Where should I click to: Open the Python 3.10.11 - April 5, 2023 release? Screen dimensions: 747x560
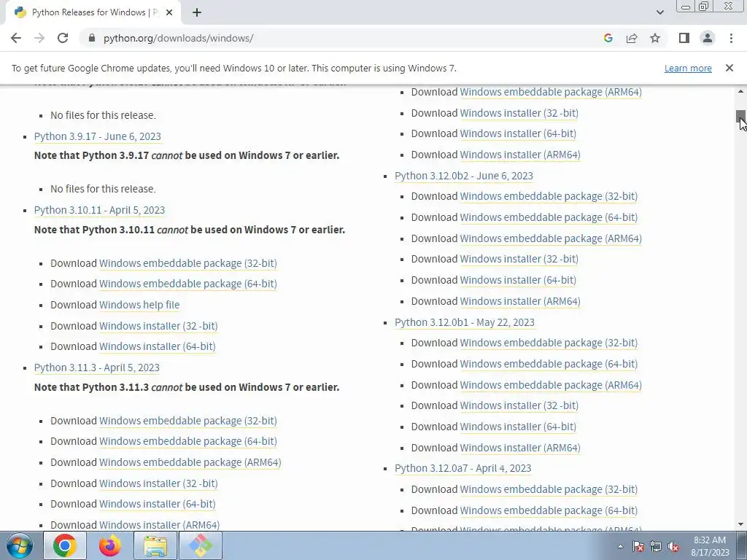(x=99, y=210)
